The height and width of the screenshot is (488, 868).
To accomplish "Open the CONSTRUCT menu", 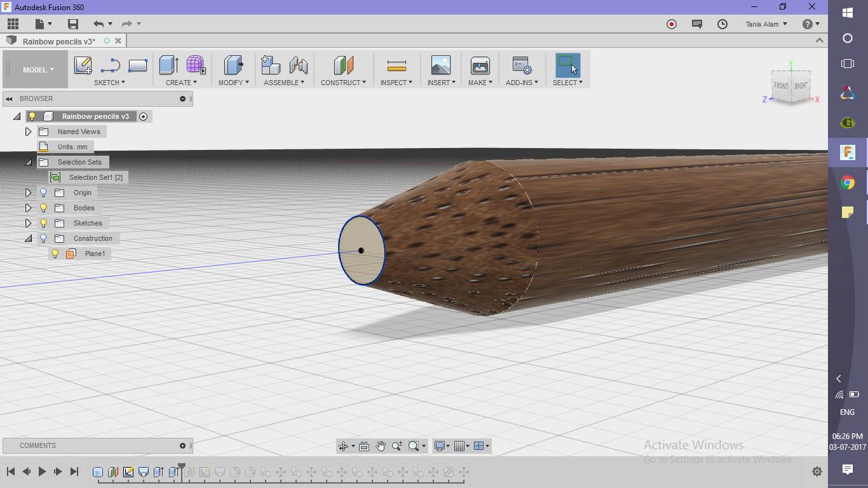I will coord(343,83).
